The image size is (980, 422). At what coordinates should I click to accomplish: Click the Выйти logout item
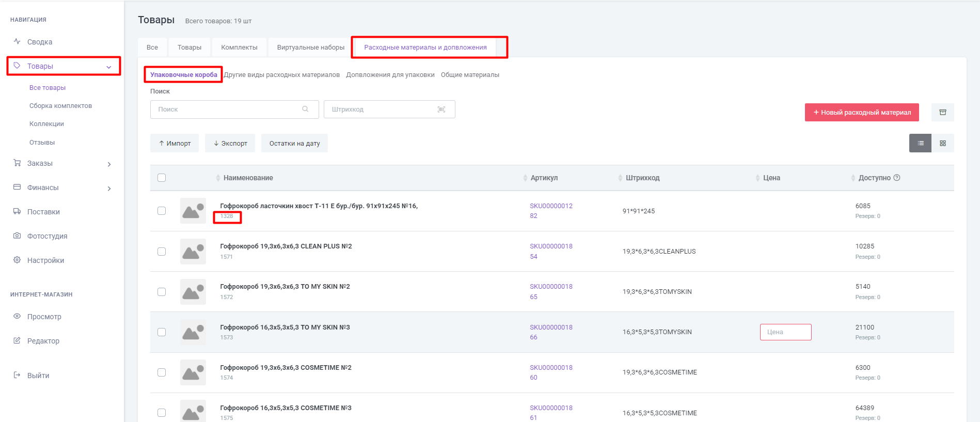[x=38, y=376]
